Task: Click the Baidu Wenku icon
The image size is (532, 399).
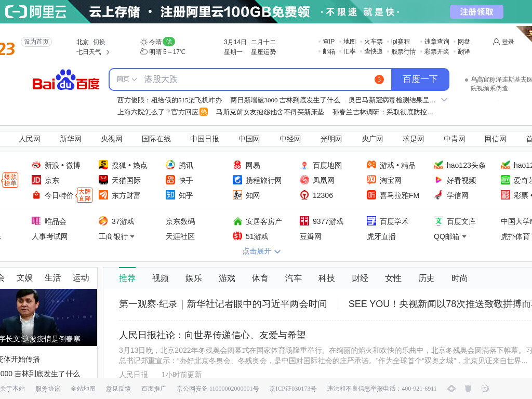Action: click(438, 221)
